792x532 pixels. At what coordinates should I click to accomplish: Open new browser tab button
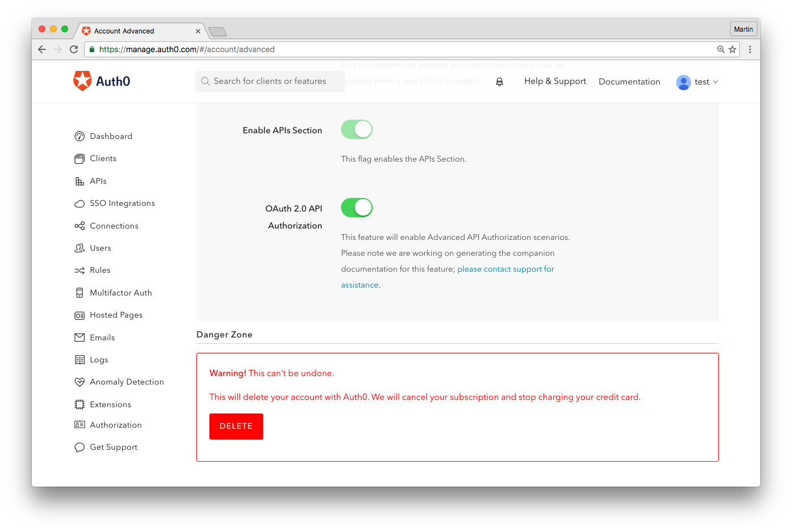217,32
